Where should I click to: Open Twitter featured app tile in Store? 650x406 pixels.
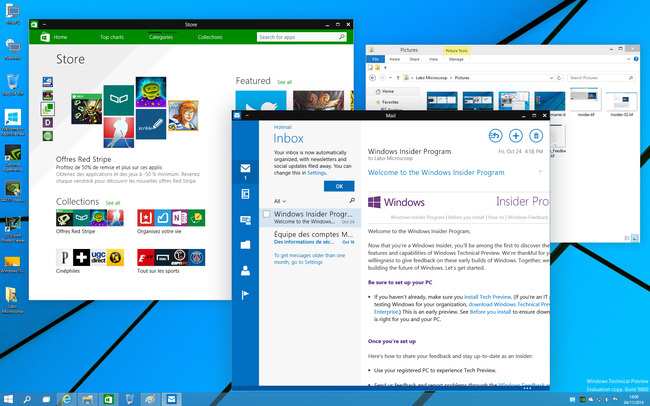(x=261, y=101)
